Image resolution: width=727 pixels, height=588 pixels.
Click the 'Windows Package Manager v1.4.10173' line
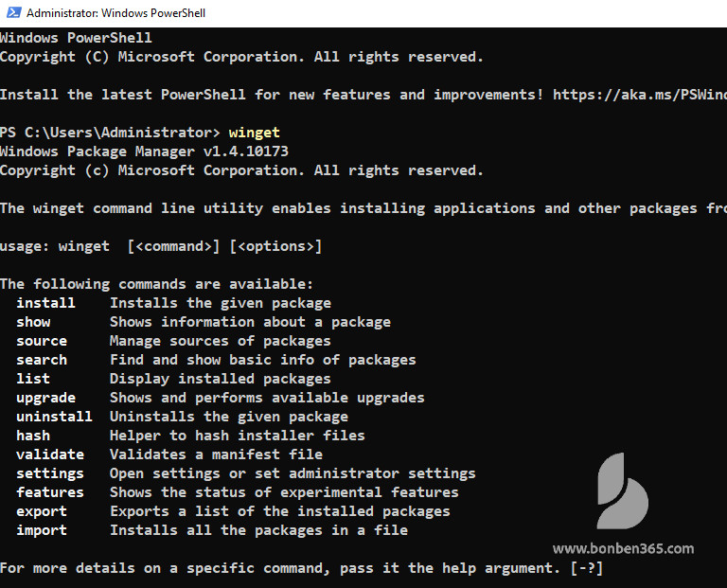pyautogui.click(x=144, y=151)
